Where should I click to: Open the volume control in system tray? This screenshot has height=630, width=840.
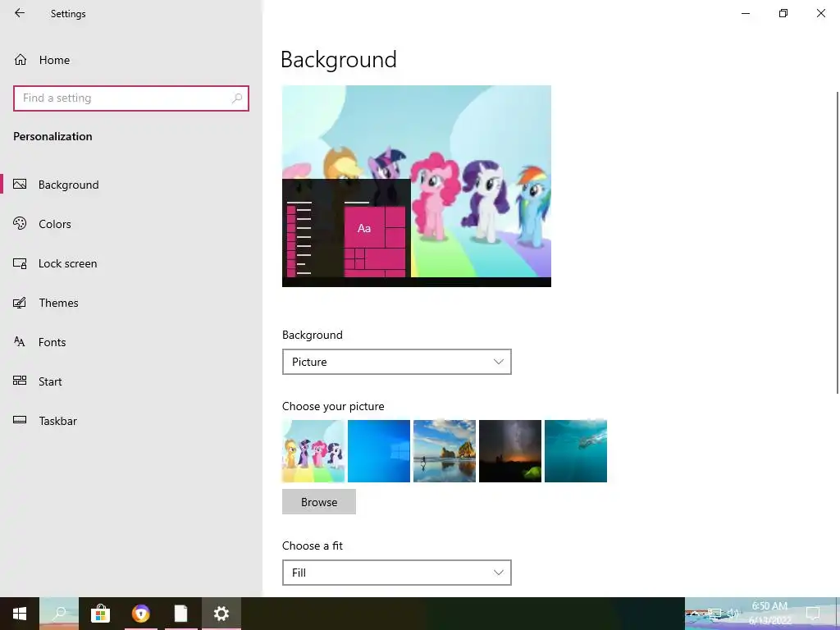tap(733, 614)
